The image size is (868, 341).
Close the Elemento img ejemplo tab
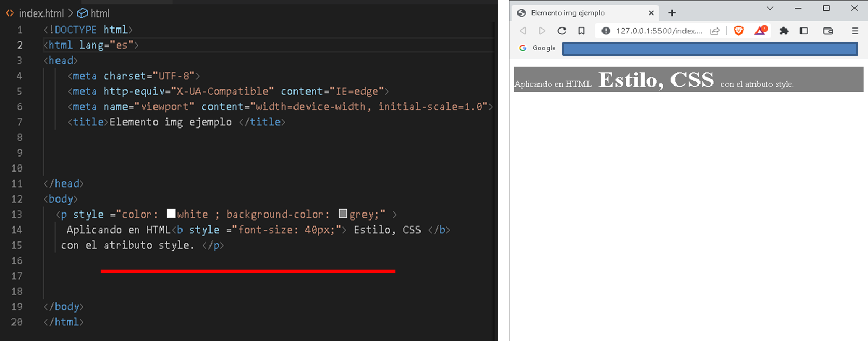click(x=652, y=13)
